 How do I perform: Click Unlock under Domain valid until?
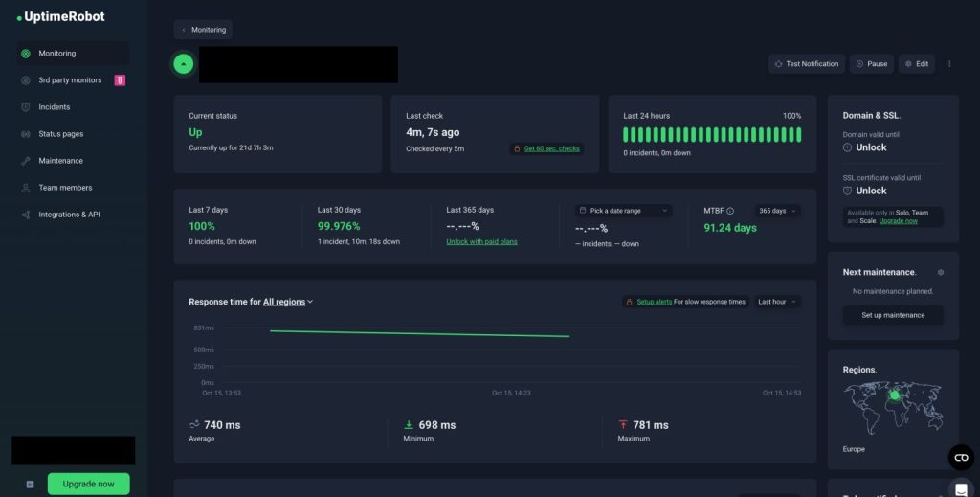(871, 147)
